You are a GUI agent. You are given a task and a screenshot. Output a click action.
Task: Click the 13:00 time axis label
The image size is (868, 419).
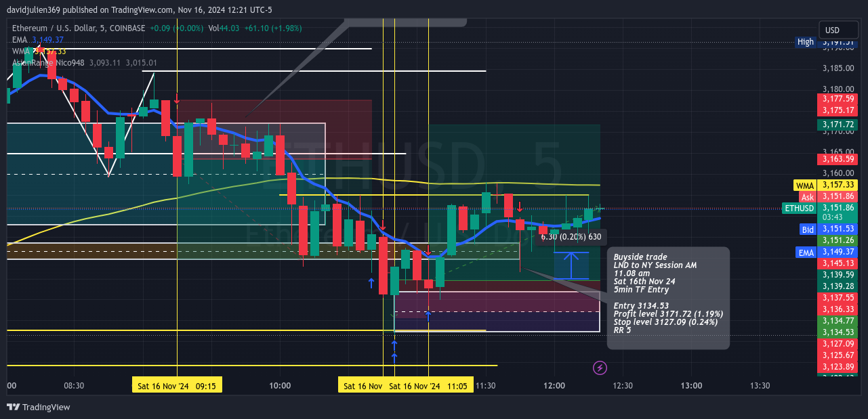[691, 386]
